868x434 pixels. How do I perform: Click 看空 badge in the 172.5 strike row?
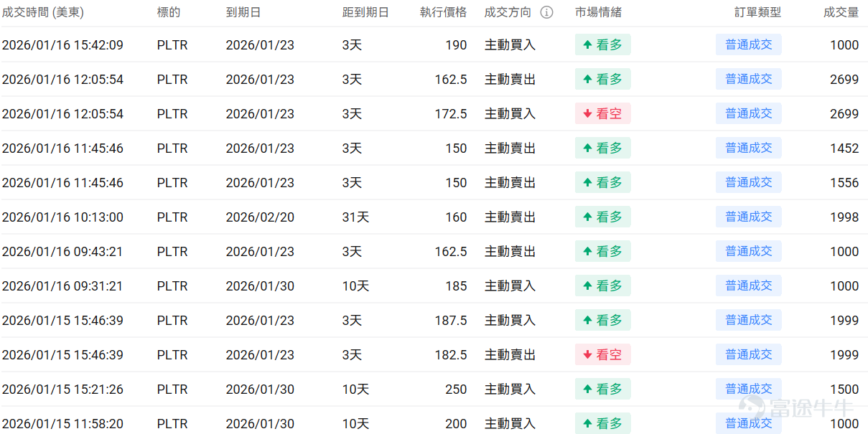click(603, 114)
